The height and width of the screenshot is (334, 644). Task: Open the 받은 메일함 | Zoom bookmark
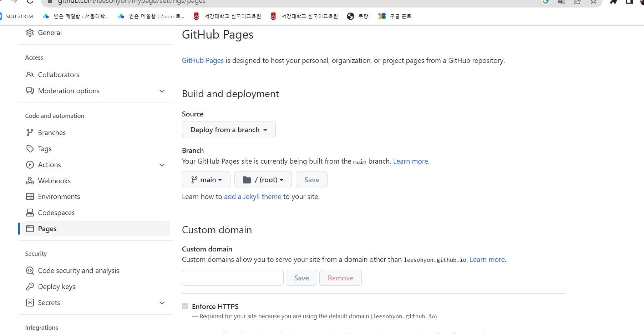[151, 16]
